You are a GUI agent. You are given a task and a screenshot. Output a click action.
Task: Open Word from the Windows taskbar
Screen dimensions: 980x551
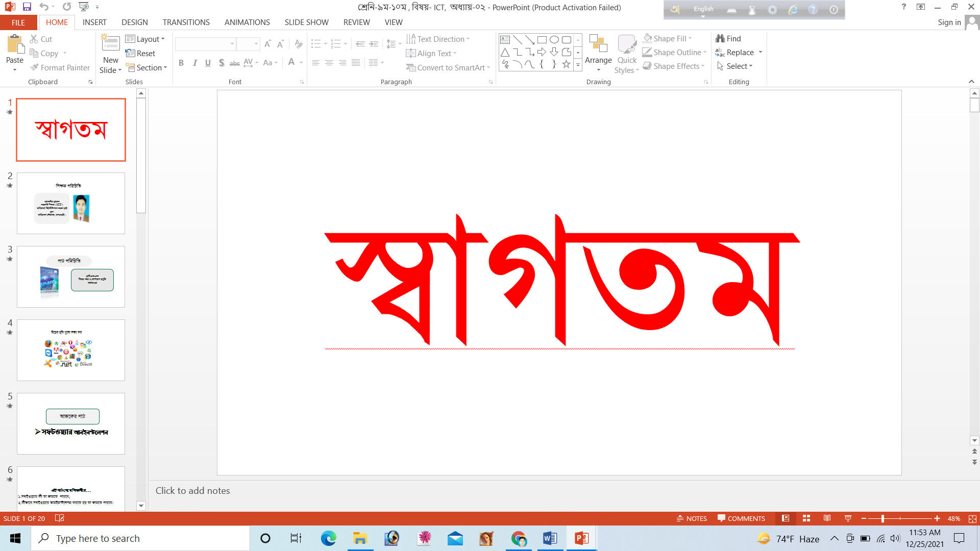pos(550,538)
